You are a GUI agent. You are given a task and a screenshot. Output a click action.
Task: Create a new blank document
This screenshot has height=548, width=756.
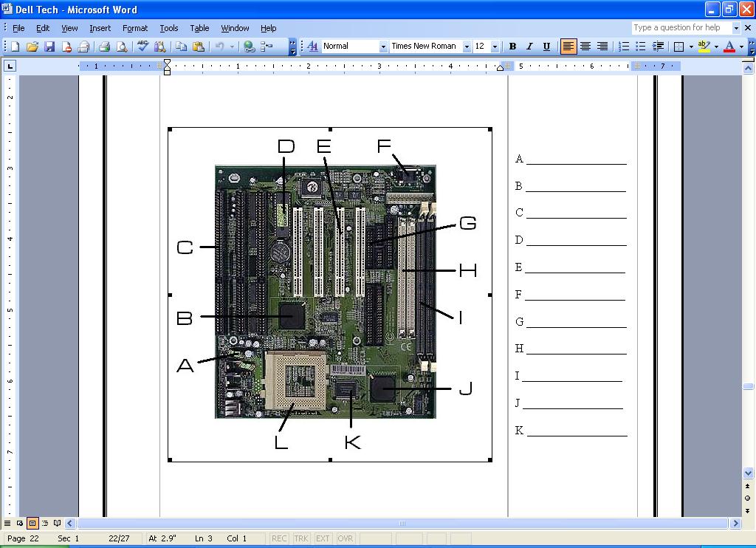point(16,47)
